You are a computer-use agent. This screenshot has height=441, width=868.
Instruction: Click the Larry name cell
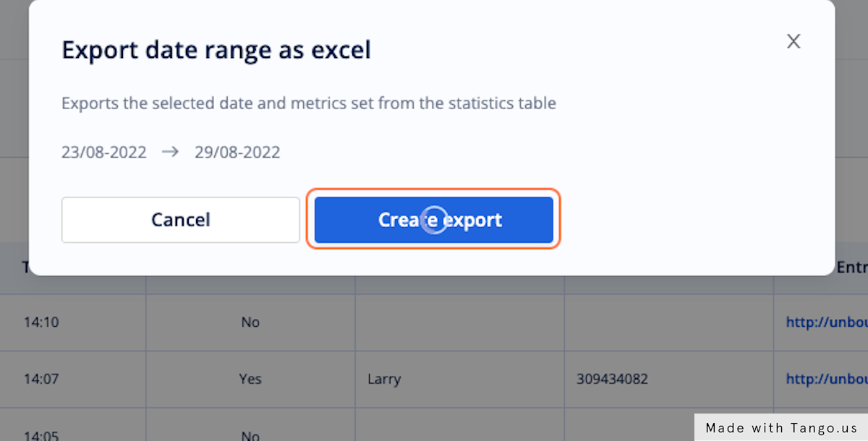click(383, 379)
